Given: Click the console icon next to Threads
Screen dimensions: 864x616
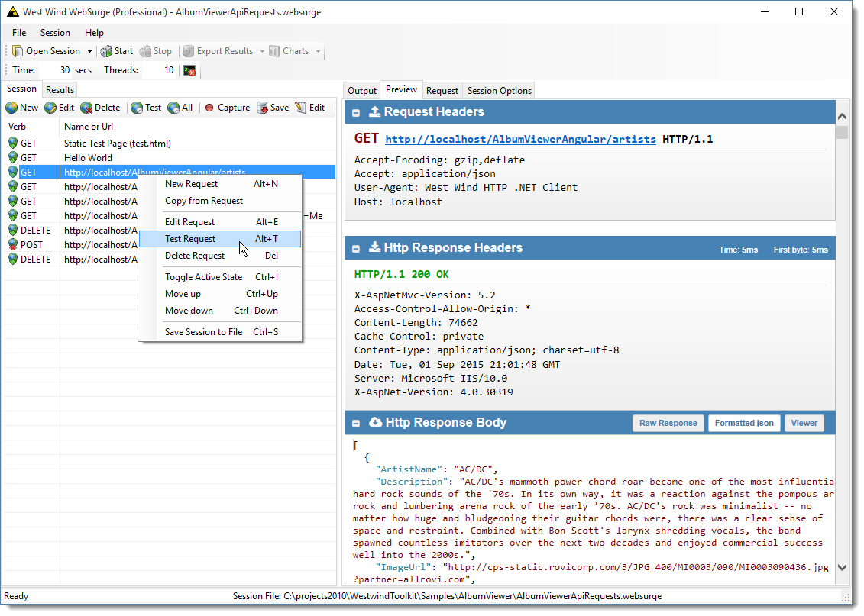Looking at the screenshot, I should click(189, 70).
